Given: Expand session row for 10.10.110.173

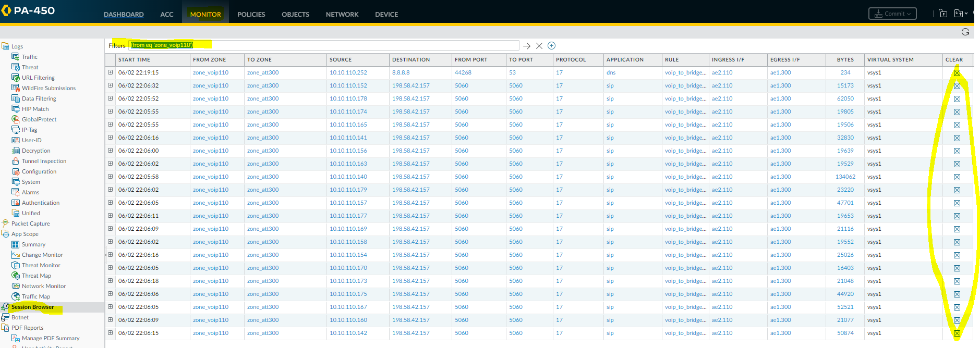Looking at the screenshot, I should coord(110,281).
